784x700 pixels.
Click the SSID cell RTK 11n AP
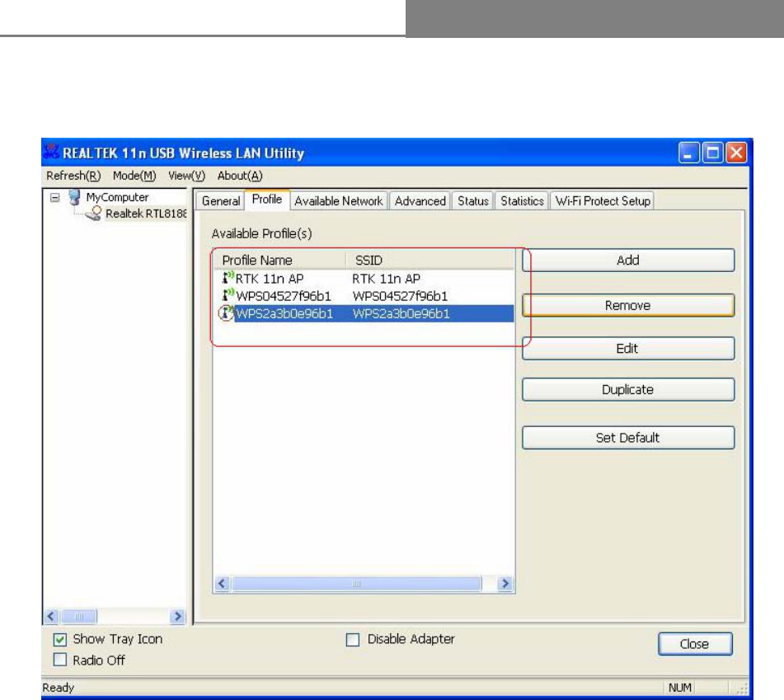coord(386,279)
